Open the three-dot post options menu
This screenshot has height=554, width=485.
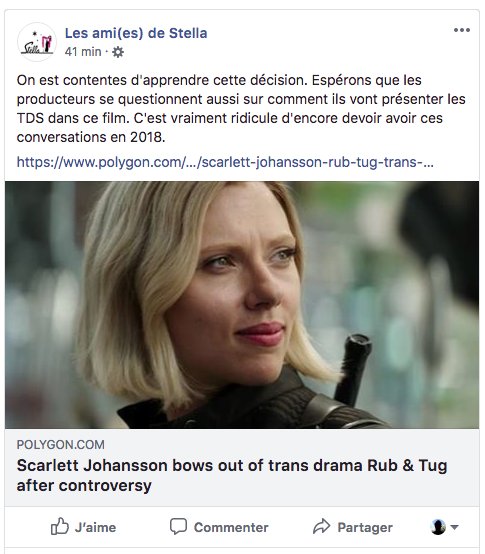point(462,30)
